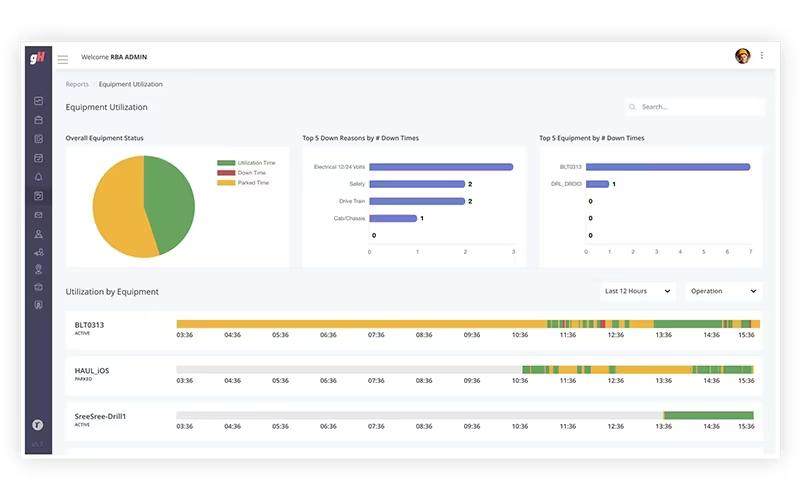The image size is (800, 500).
Task: Click the 07:36 marker on HAUL_iOS timeline
Action: [376, 381]
